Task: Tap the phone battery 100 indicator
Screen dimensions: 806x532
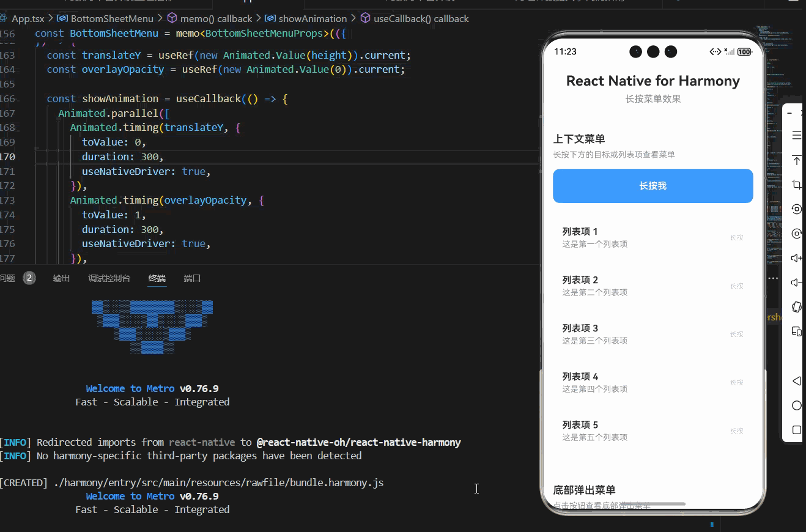Action: click(x=744, y=52)
